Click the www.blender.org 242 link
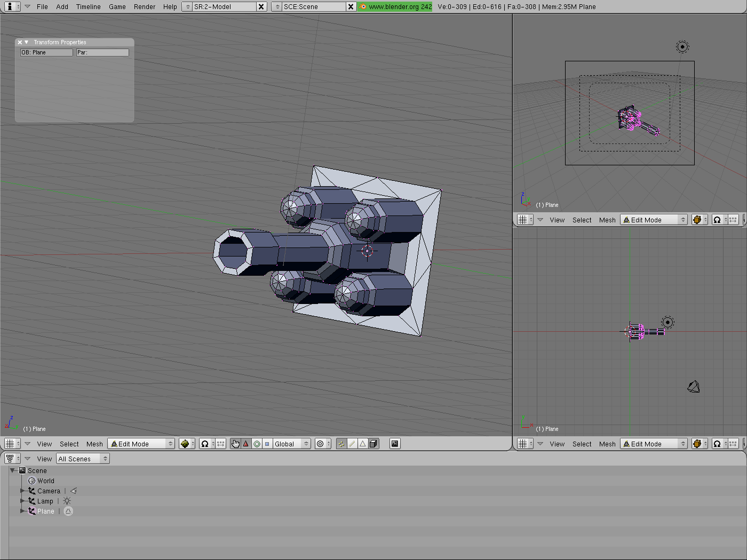747x560 pixels. [x=395, y=7]
